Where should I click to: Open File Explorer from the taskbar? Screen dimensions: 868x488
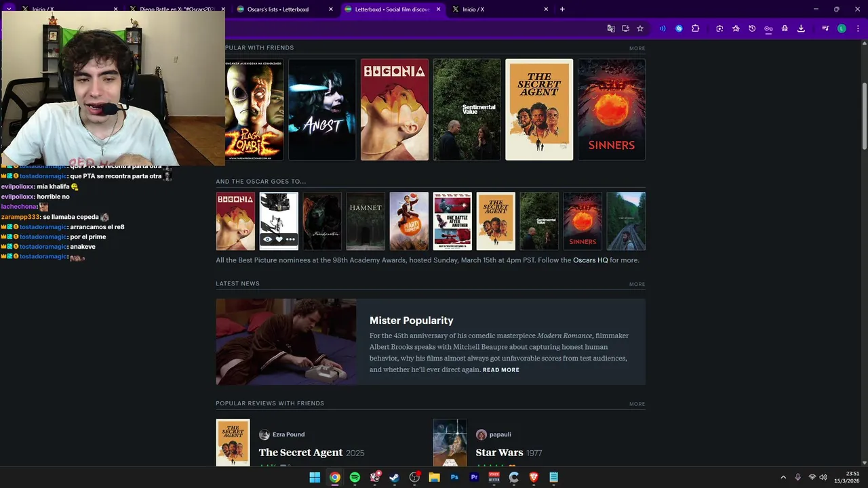tap(434, 477)
